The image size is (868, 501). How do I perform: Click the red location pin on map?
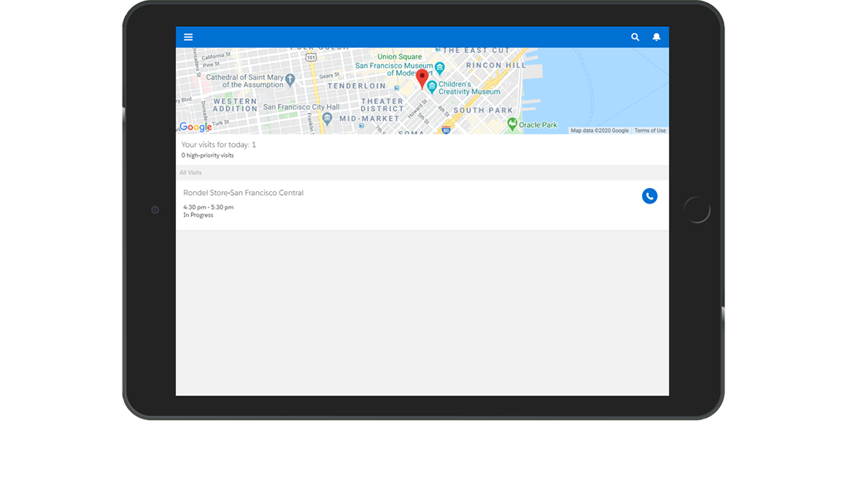(422, 79)
